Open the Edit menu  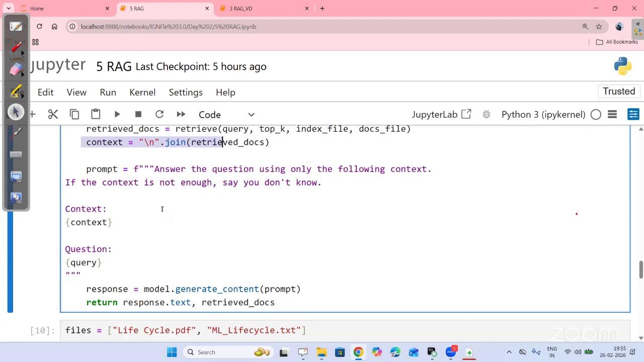[45, 93]
